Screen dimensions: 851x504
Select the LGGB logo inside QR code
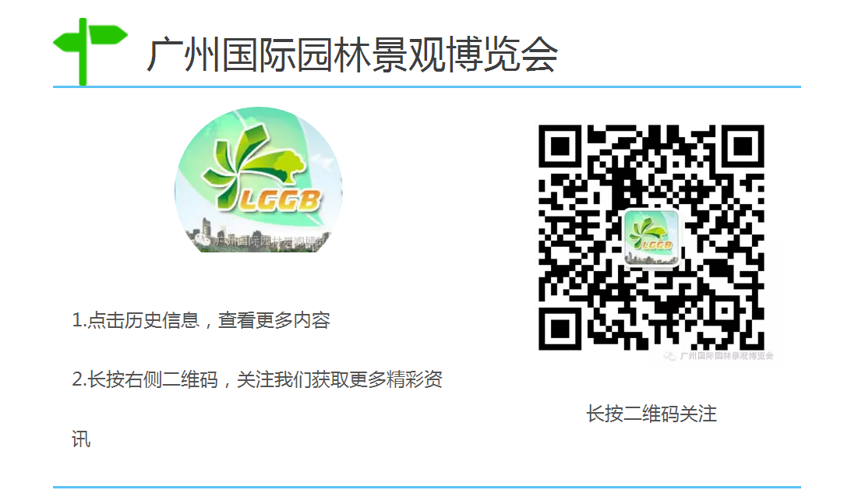tap(651, 238)
